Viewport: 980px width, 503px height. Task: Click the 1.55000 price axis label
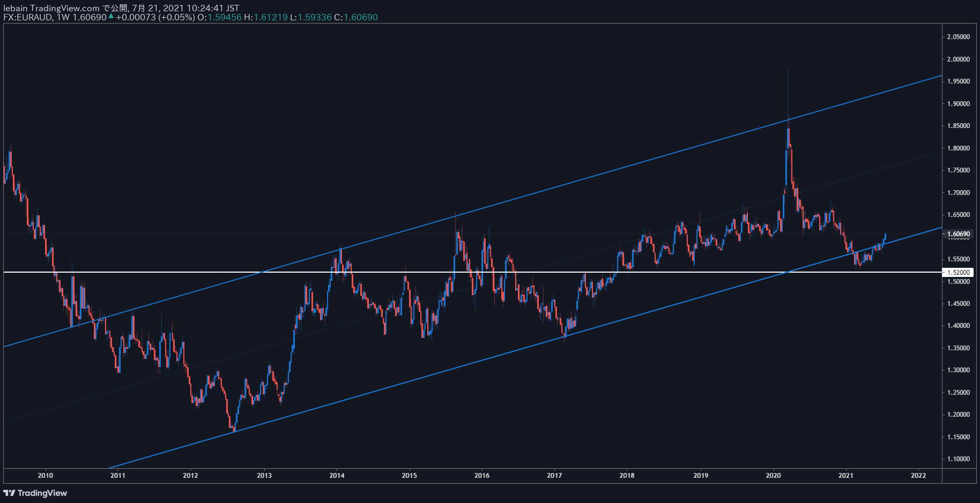pos(958,259)
